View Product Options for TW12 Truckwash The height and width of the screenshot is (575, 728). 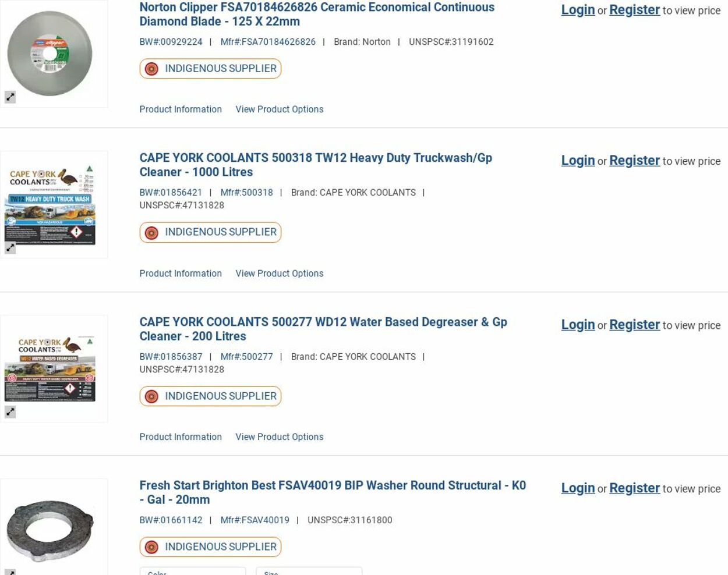(279, 274)
